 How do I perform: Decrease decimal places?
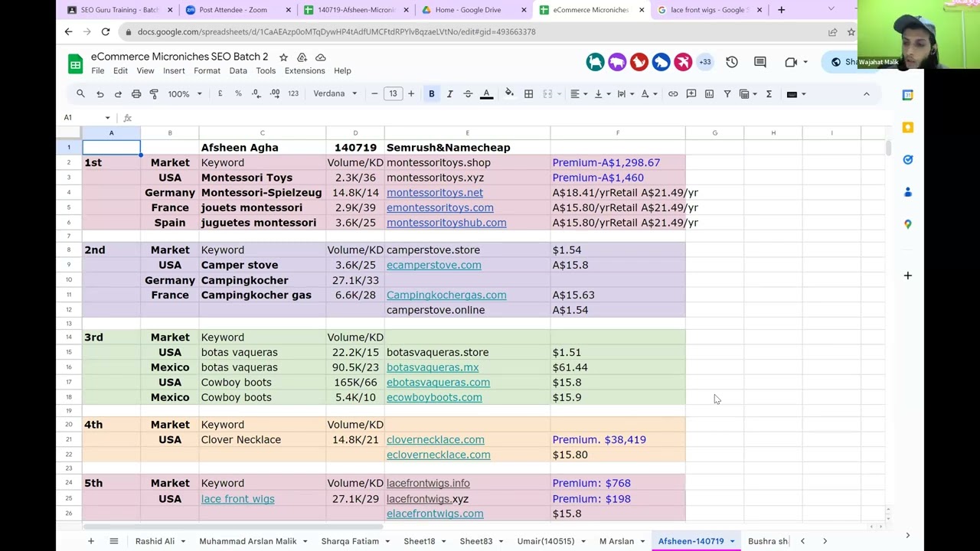pos(256,94)
